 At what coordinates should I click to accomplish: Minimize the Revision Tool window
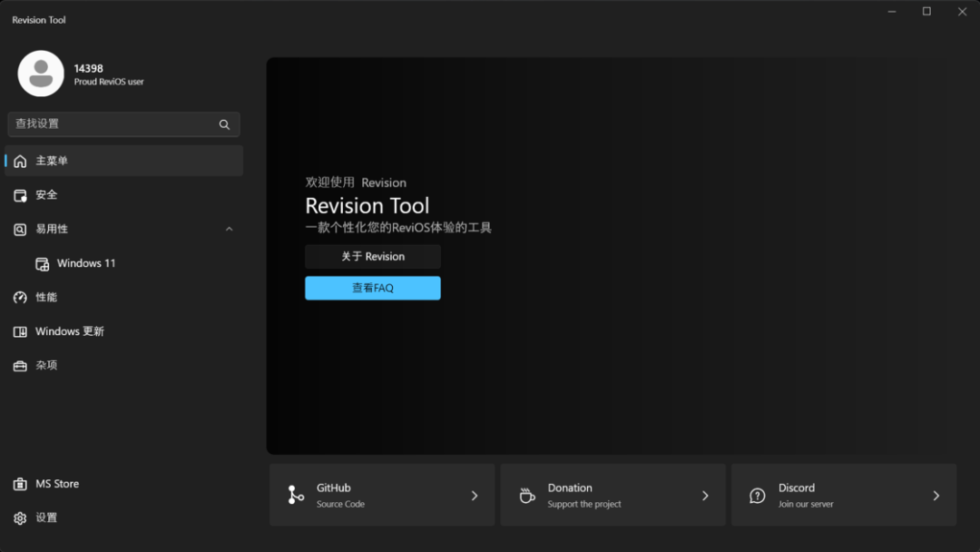point(892,11)
